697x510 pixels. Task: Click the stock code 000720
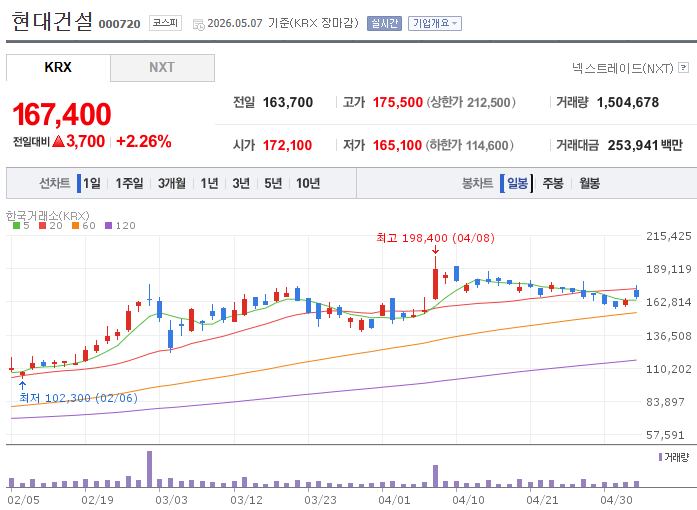coord(119,24)
